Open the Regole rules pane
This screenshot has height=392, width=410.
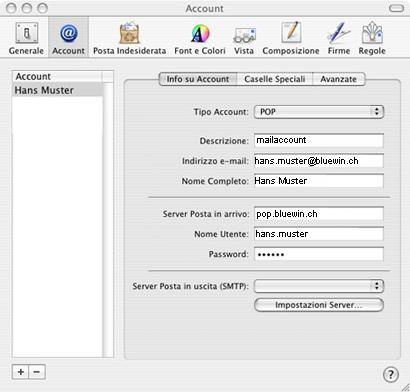coord(372,38)
